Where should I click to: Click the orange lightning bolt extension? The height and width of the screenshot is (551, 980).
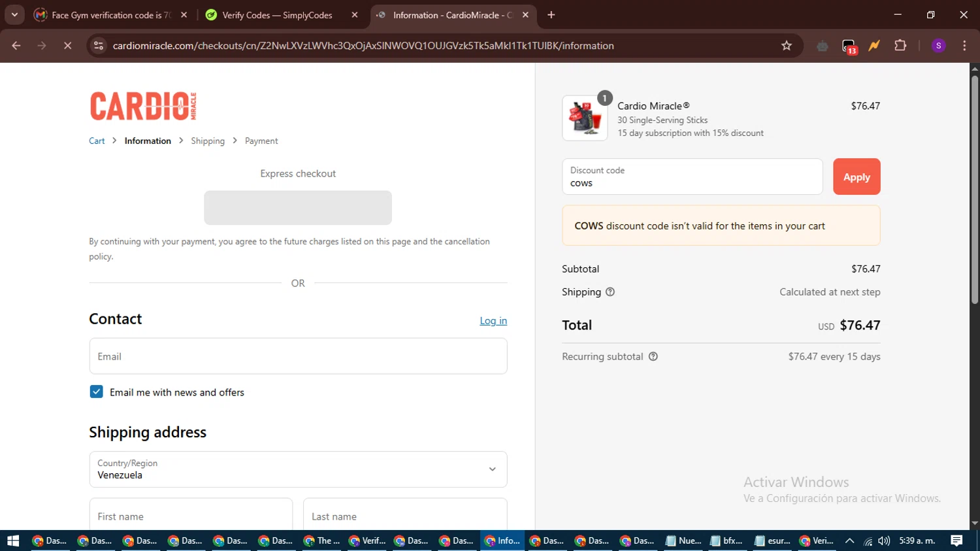pos(874,46)
